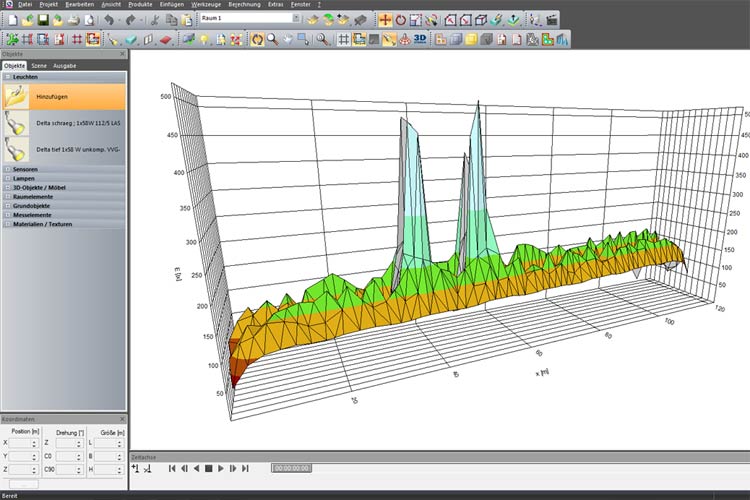Screen dimensions: 750x500
Task: Expand the Materialien / Texturen section
Action: [x=8, y=223]
